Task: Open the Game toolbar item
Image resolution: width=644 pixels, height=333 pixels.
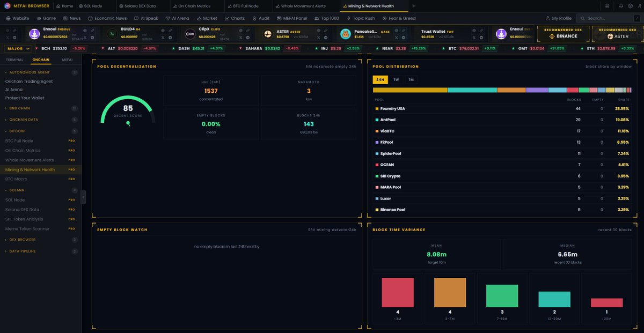Action: point(46,18)
